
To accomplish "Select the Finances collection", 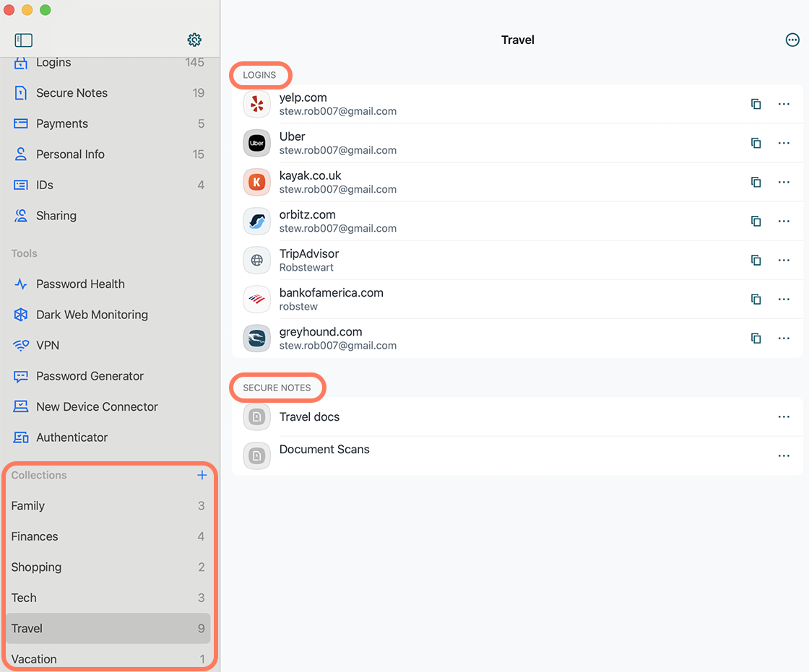I will pos(108,536).
